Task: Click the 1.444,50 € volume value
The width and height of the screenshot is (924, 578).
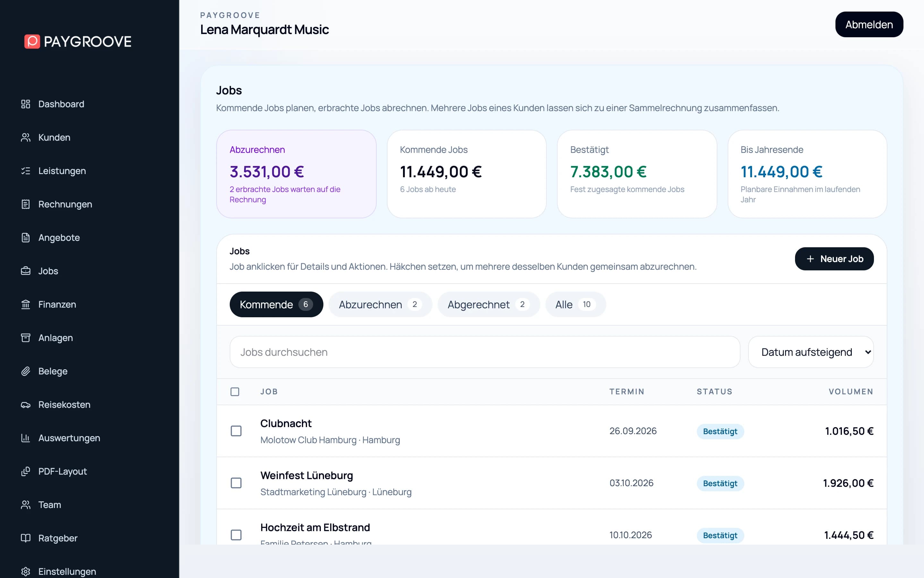Action: click(x=849, y=535)
